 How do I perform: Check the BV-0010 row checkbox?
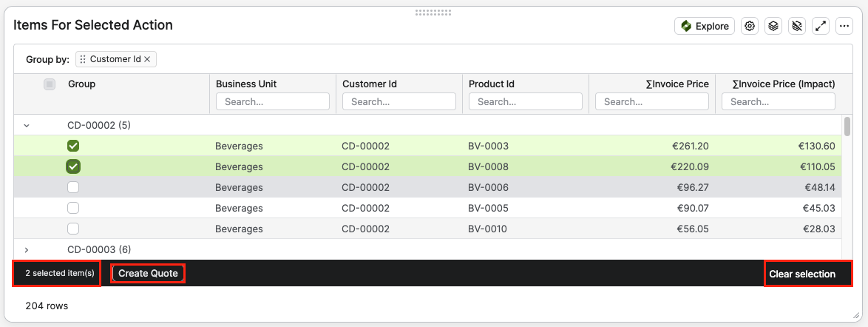click(x=73, y=229)
